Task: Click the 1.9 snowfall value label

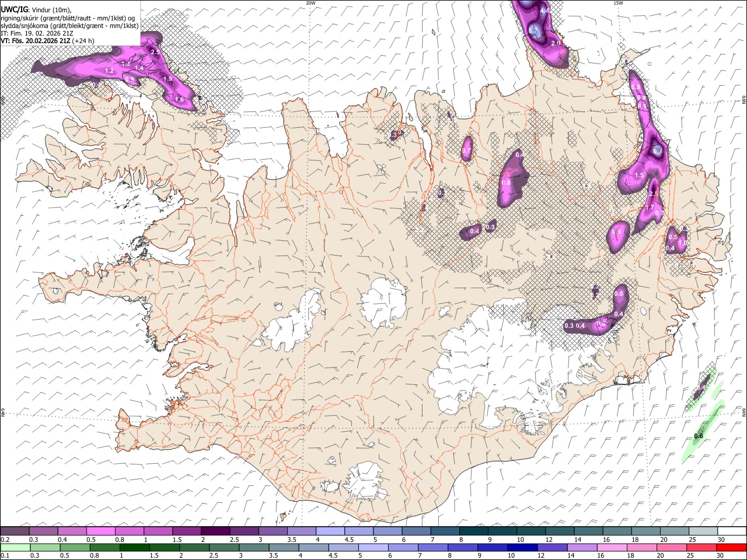Action: pyautogui.click(x=167, y=79)
